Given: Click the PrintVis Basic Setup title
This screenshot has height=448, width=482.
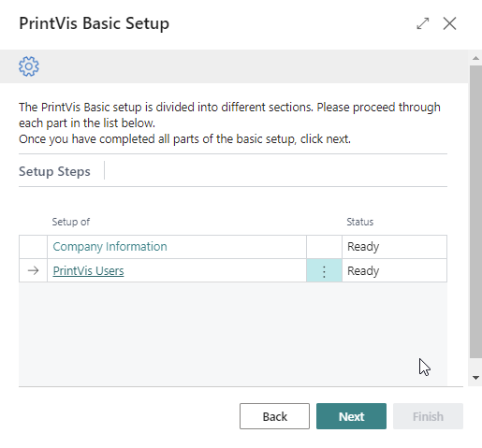Looking at the screenshot, I should click(95, 23).
